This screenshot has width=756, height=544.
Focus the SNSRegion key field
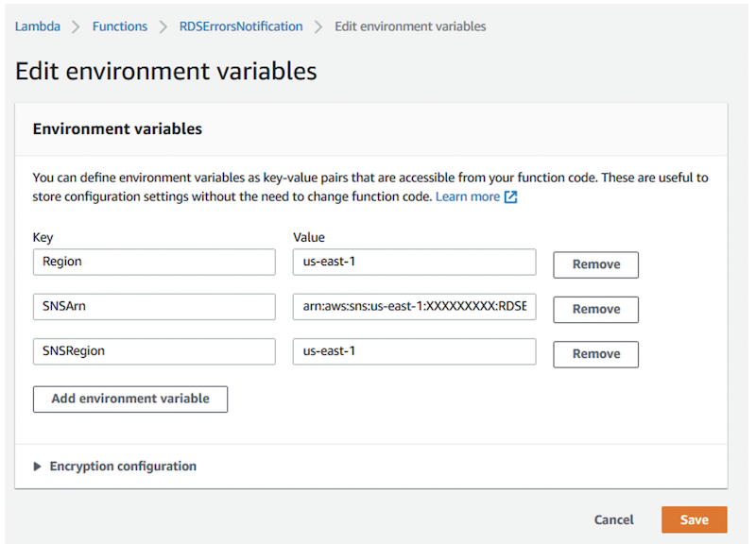[153, 351]
